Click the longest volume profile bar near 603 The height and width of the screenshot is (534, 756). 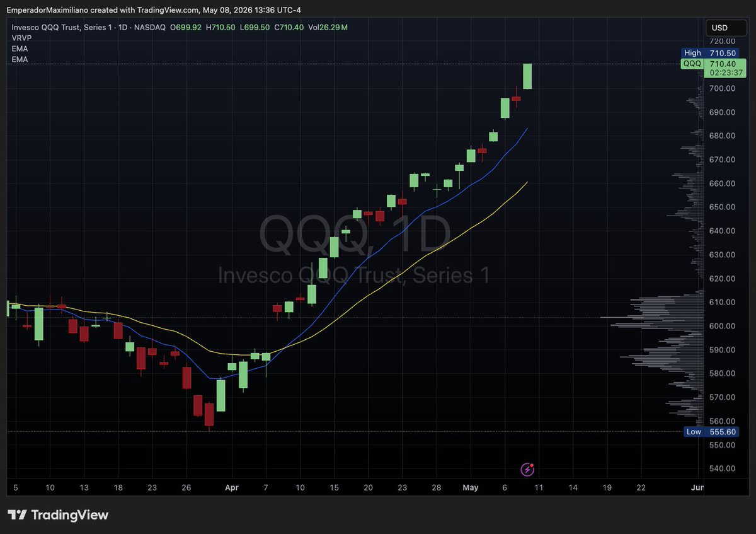651,317
